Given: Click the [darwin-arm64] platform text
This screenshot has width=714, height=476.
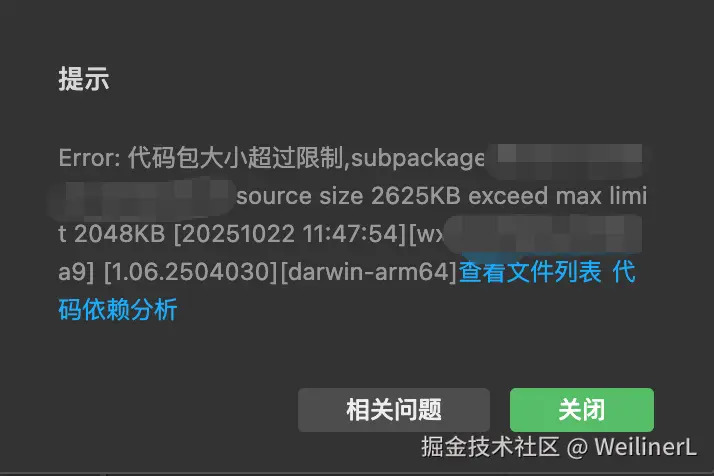Looking at the screenshot, I should 369,272.
